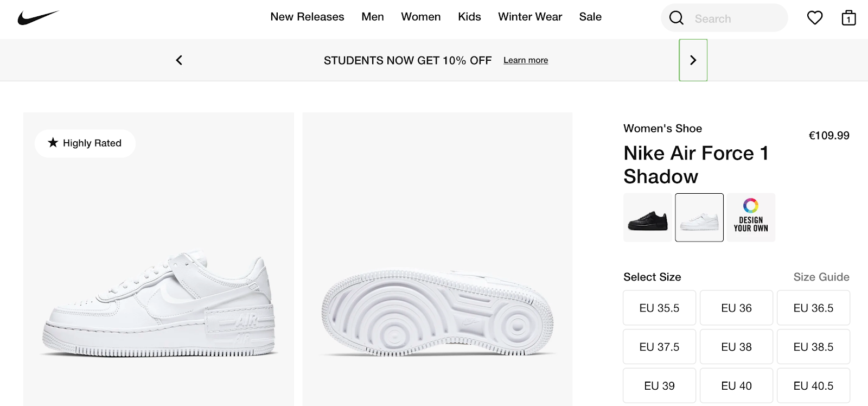868x406 pixels.
Task: Click the star on the Highly Rated badge
Action: (52, 143)
